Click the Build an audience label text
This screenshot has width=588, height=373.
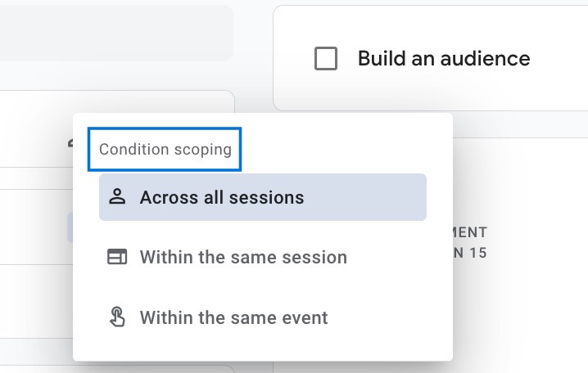[x=444, y=59]
